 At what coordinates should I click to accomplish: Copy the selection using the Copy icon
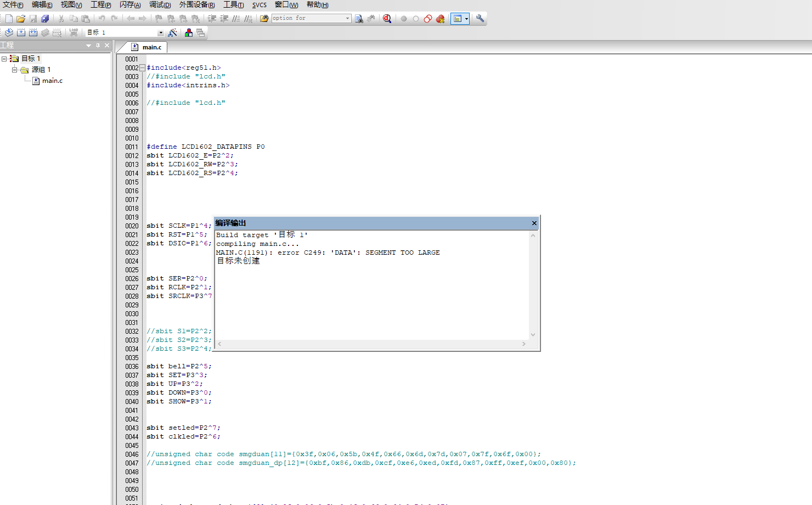[74, 19]
